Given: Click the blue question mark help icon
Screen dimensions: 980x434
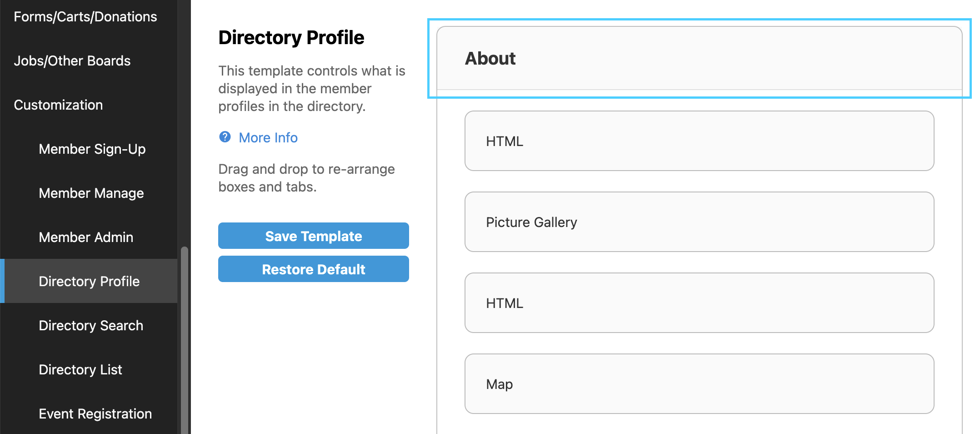Looking at the screenshot, I should click(x=225, y=137).
